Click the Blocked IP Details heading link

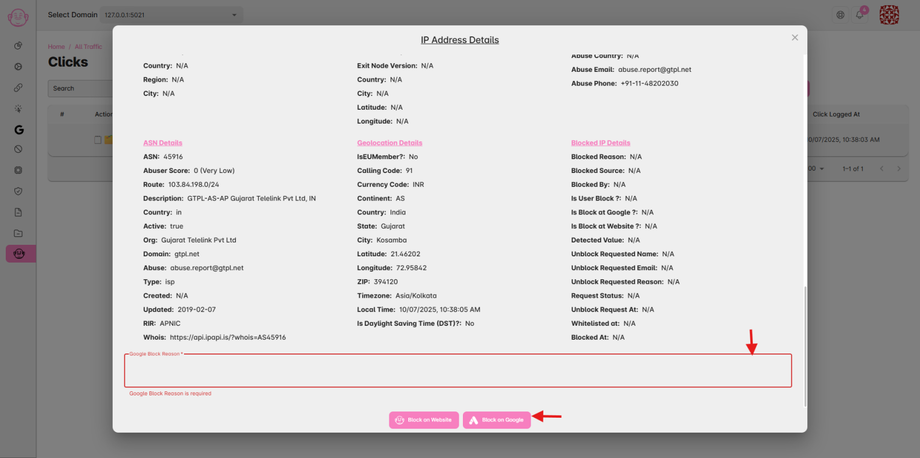[x=601, y=143]
